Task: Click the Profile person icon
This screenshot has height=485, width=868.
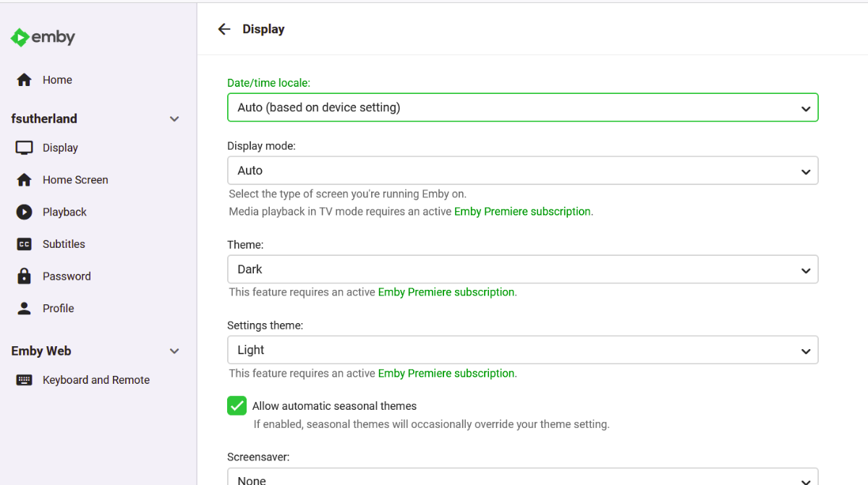Action: pos(25,309)
